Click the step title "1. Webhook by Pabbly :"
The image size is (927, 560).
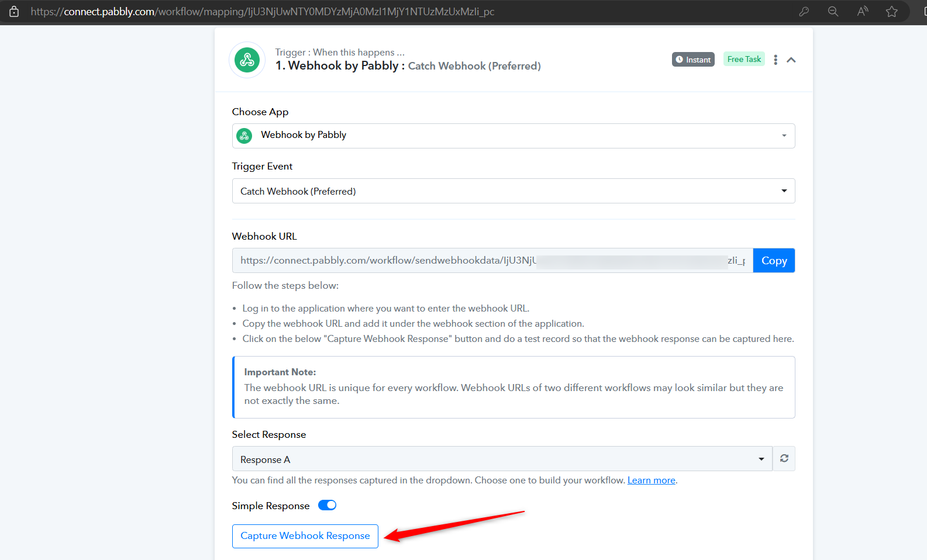340,66
